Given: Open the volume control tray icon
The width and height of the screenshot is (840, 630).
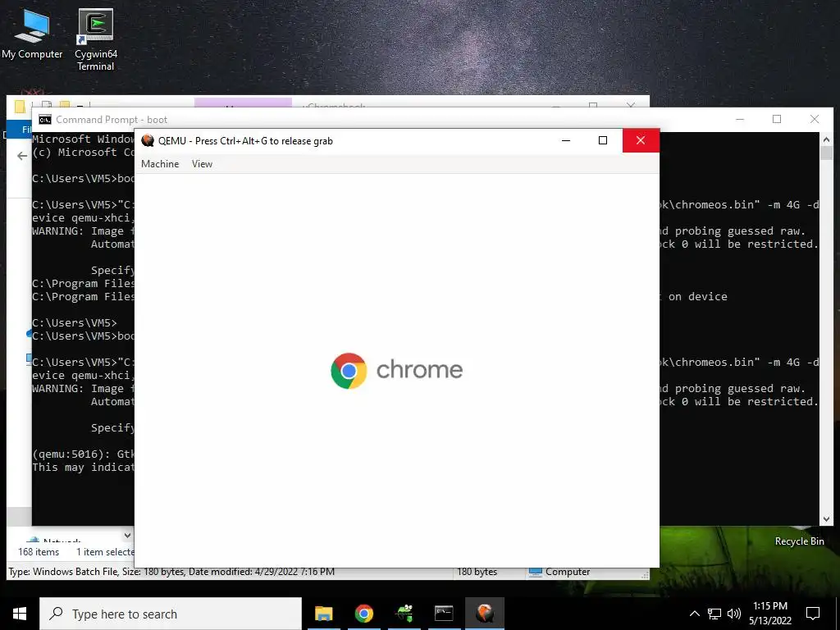Looking at the screenshot, I should pos(734,614).
